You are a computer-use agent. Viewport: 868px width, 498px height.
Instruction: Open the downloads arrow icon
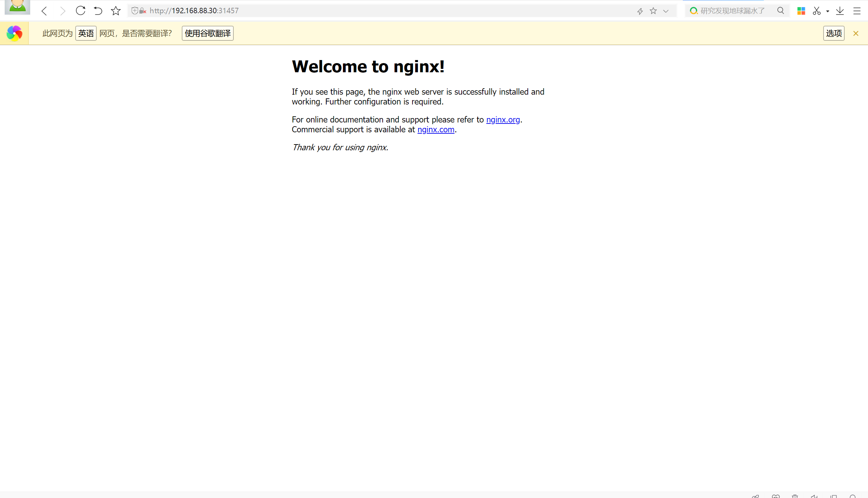point(840,11)
